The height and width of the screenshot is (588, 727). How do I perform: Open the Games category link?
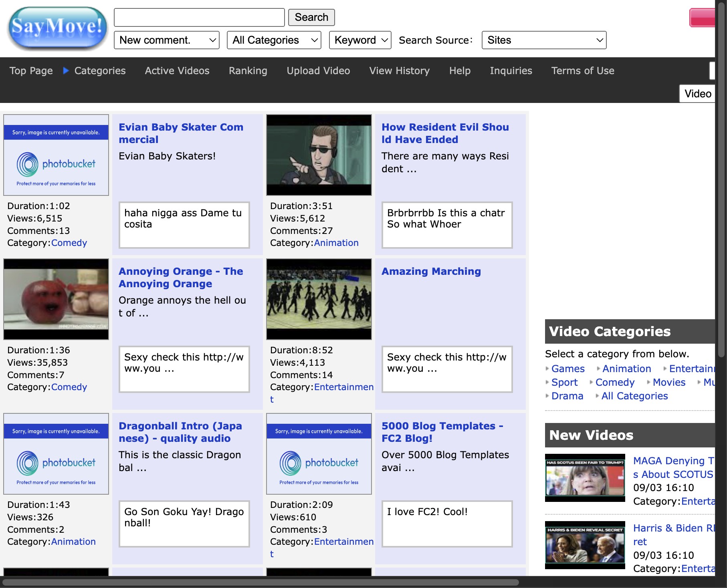pyautogui.click(x=567, y=369)
